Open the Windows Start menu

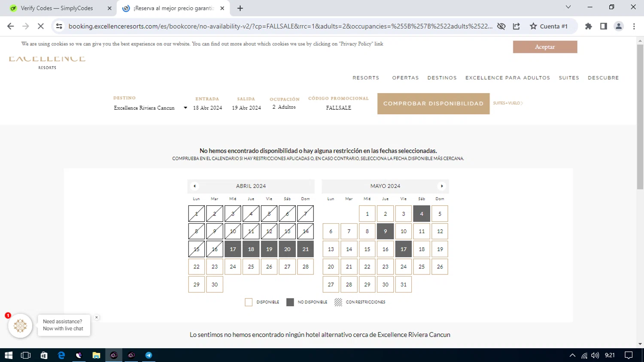tap(9, 355)
